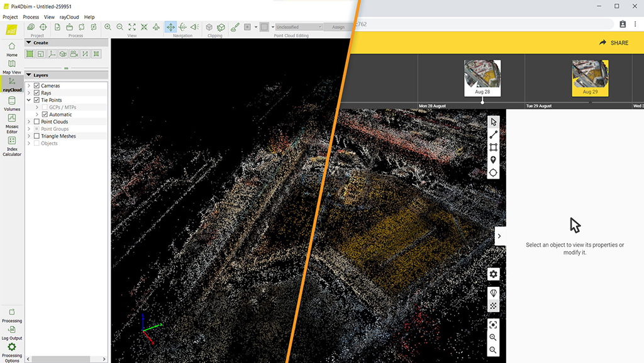Toggle point cloud display icon in viewer
Screen dimensions: 644x363
click(493, 306)
